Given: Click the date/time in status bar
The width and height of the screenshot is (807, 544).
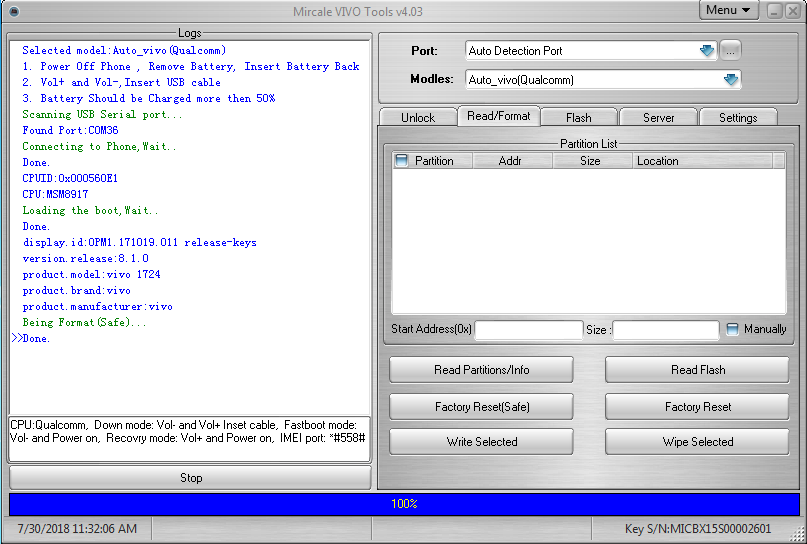Looking at the screenshot, I should tap(77, 529).
